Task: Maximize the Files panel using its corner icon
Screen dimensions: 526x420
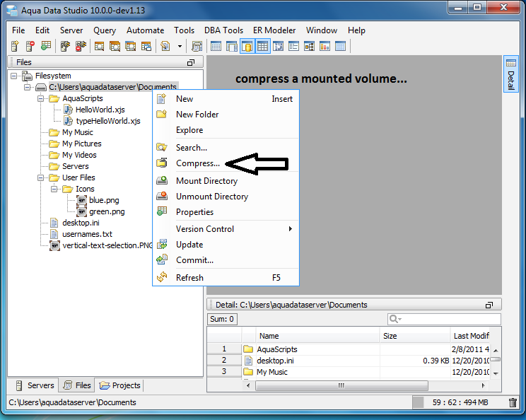Action: click(x=191, y=62)
